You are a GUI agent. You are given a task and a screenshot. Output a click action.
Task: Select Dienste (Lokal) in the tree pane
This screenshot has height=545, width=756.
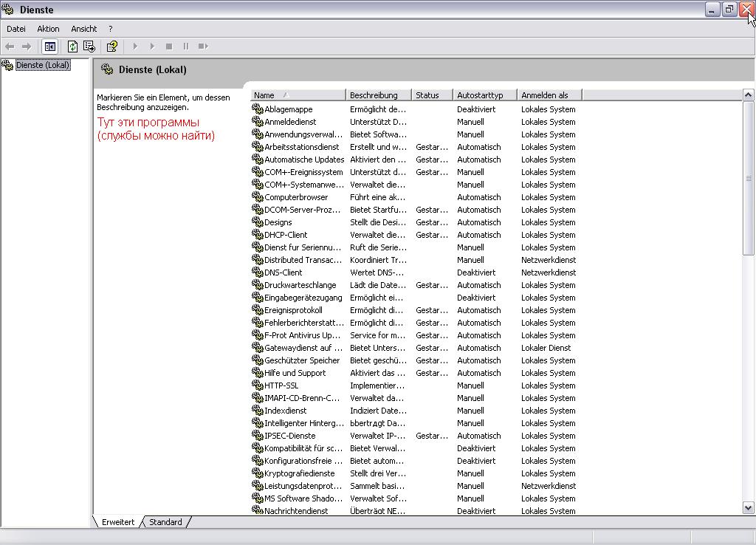coord(43,65)
